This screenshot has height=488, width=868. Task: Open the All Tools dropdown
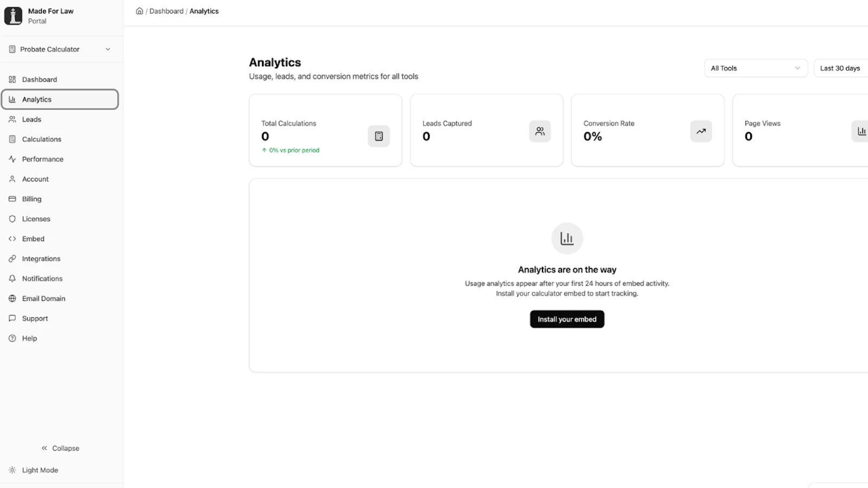(756, 68)
